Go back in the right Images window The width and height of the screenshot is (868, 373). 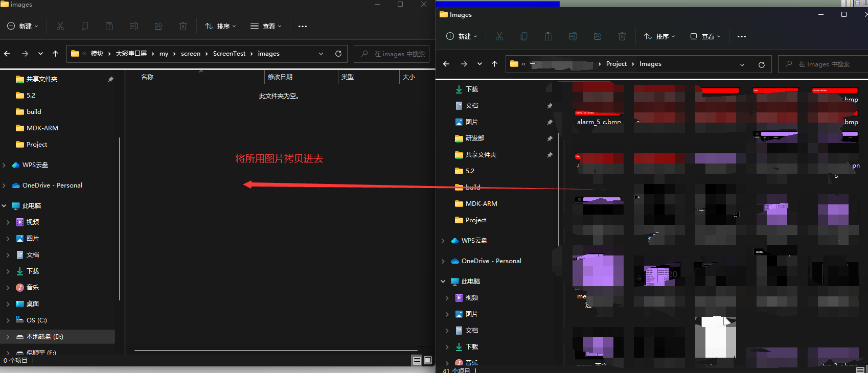tap(446, 64)
